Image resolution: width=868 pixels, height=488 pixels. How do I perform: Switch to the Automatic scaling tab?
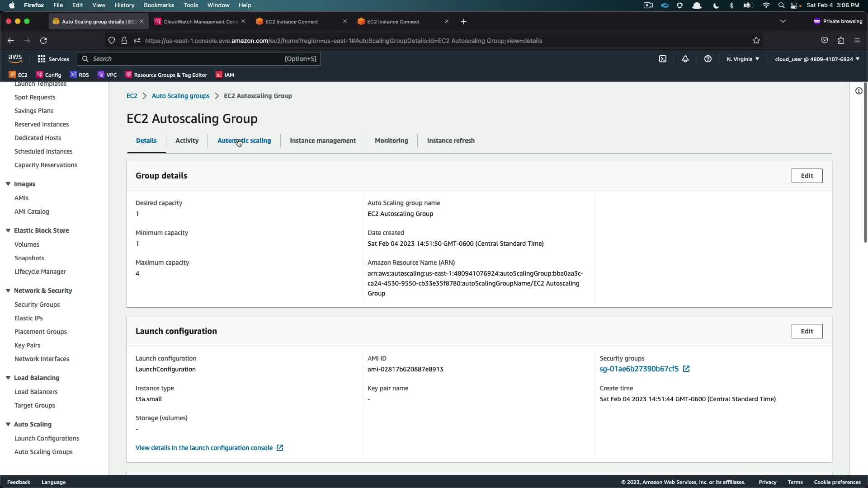click(244, 141)
